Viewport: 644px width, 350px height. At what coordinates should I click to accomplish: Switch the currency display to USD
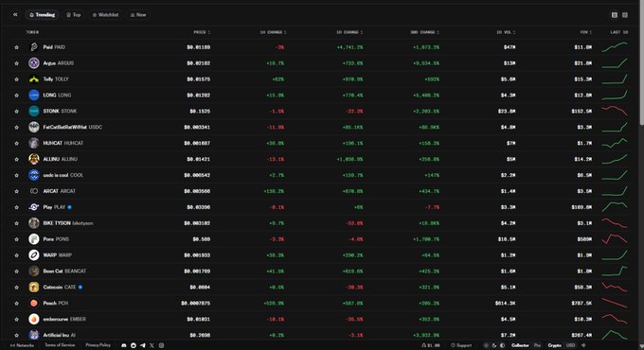(570, 345)
